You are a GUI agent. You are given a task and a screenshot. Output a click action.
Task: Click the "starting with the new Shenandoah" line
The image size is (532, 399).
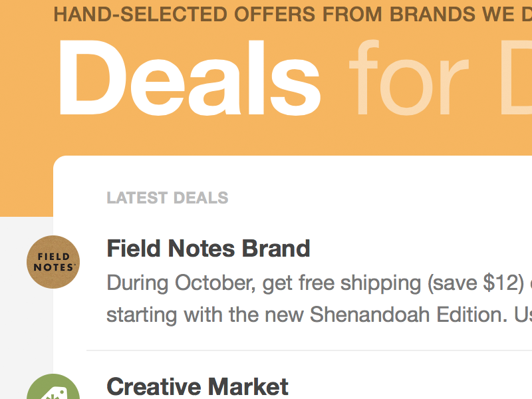pos(266,314)
